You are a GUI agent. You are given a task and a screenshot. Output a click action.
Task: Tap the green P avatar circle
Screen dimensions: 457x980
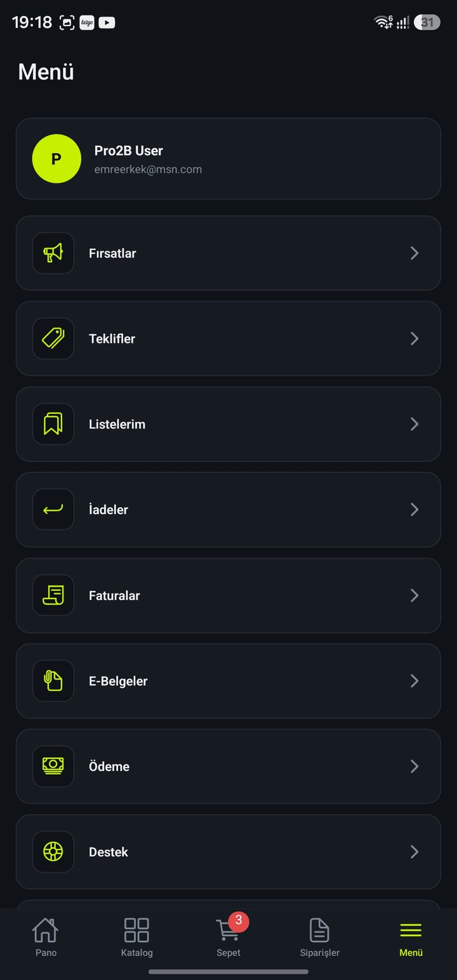tap(56, 159)
